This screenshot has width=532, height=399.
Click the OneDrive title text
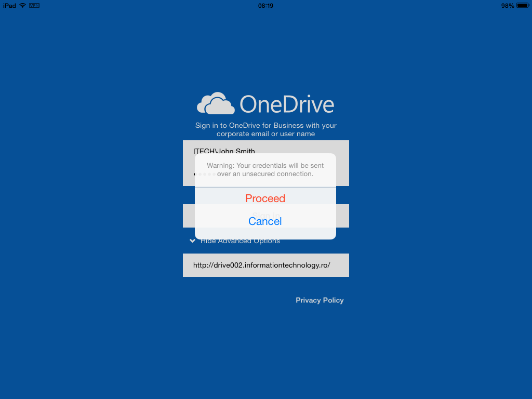(x=287, y=104)
